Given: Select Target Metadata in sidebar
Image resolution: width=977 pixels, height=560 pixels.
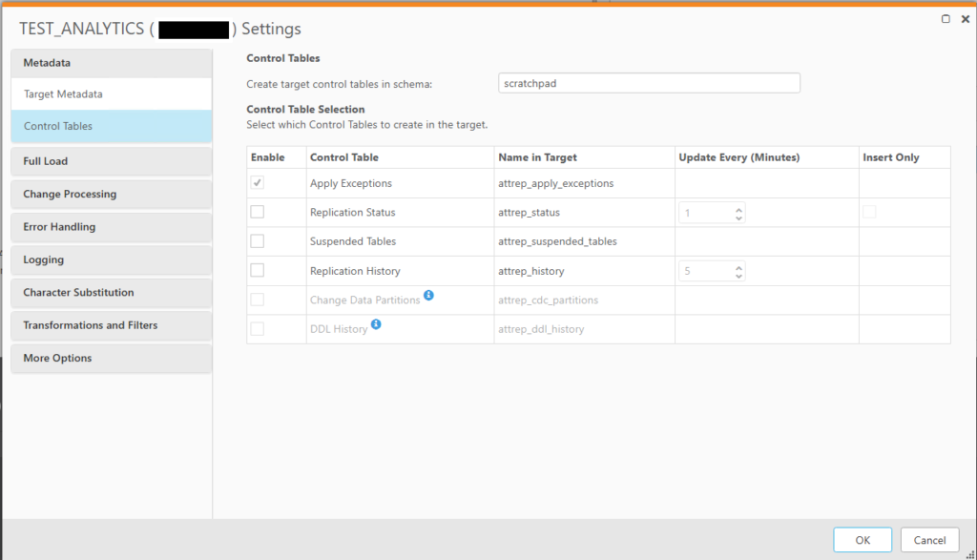Looking at the screenshot, I should point(111,94).
